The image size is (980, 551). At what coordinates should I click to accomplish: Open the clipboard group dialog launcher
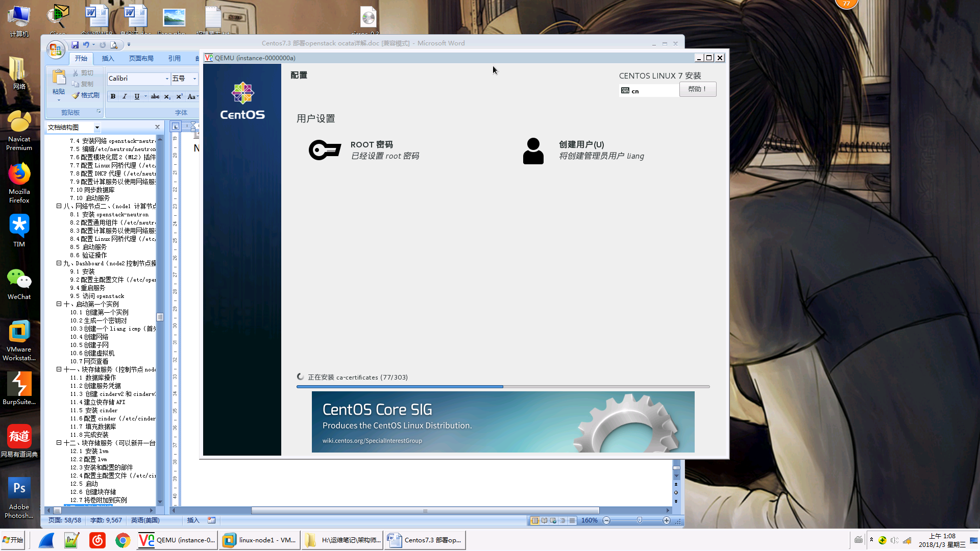tap(99, 111)
